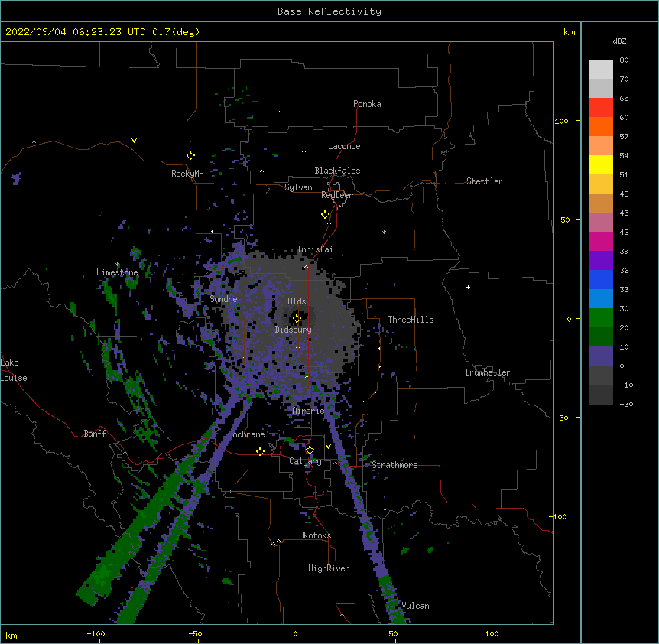The width and height of the screenshot is (659, 644).
Task: Click the Strathmore town label
Action: pyautogui.click(x=394, y=465)
